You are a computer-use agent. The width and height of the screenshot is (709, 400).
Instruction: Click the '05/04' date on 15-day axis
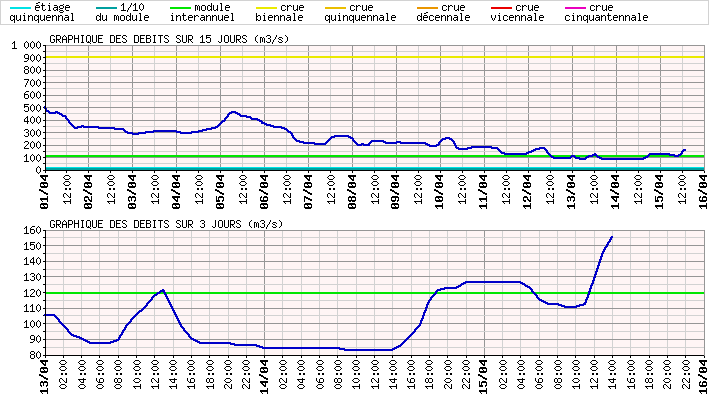point(220,192)
